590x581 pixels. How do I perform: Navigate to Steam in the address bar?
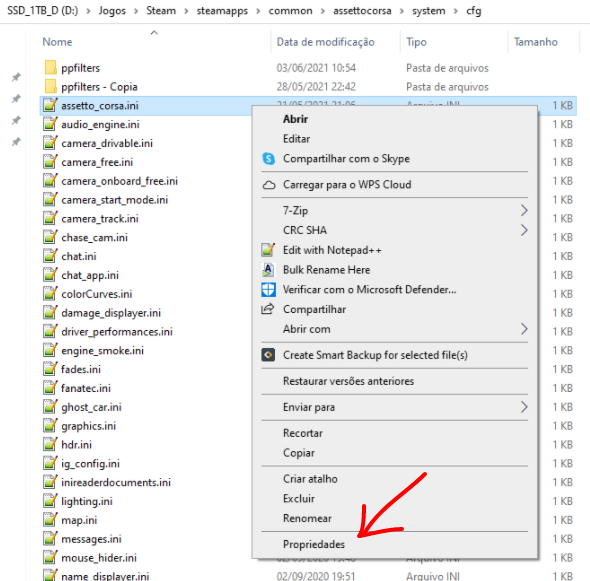point(161,11)
